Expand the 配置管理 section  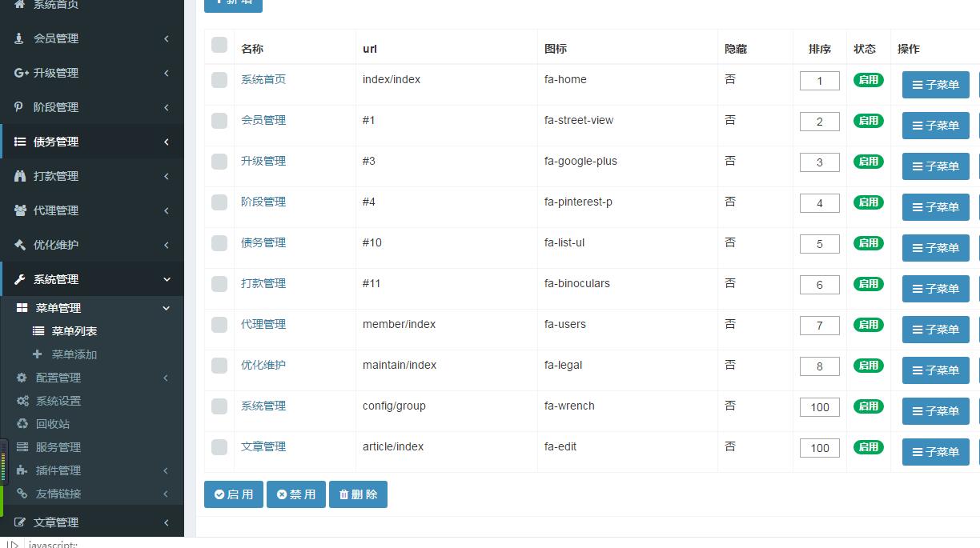58,378
